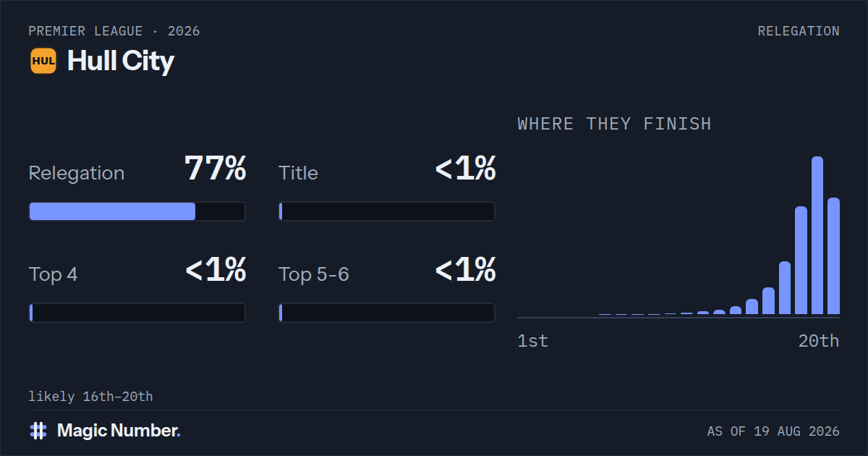Click the Top 5-6 probability bar
868x456 pixels.
coord(387,313)
